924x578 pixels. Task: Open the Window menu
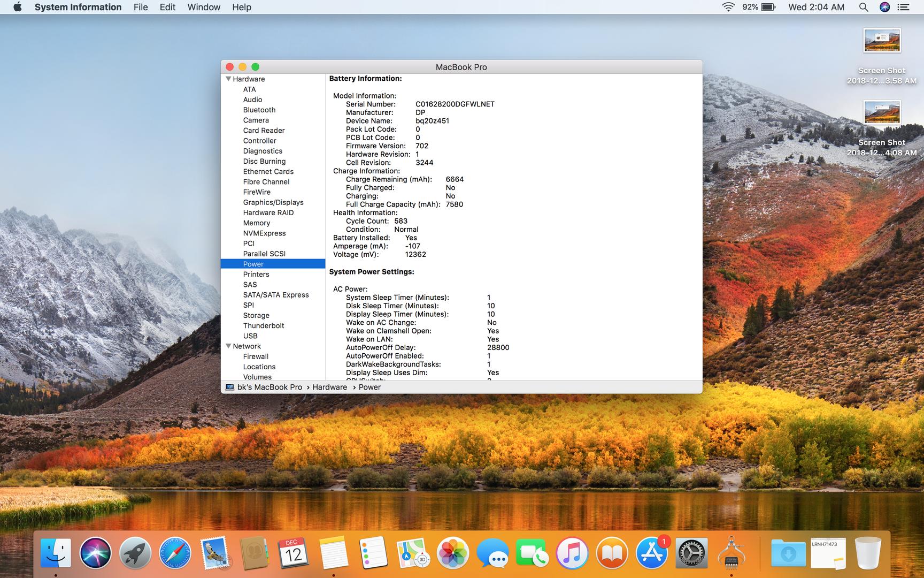point(204,7)
